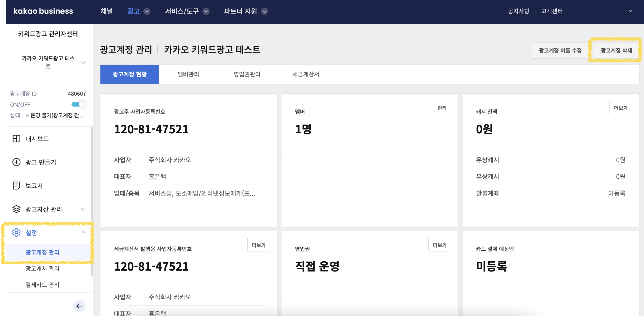Click 더보기 on the 캐시 잔액 card
The image size is (644, 316).
click(x=620, y=108)
